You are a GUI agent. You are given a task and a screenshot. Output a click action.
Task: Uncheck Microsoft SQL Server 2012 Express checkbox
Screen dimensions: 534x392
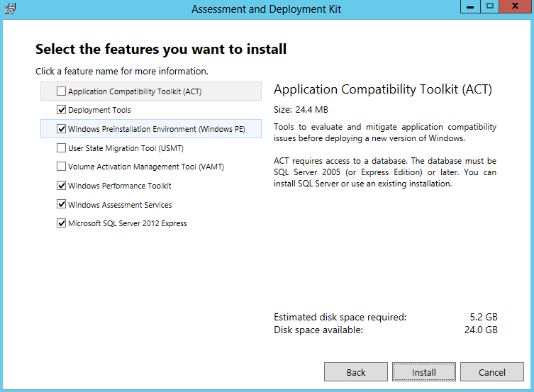click(61, 223)
